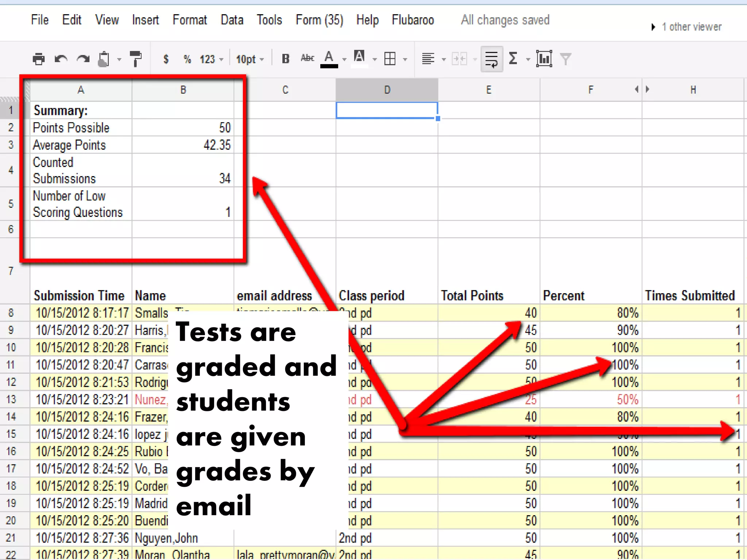
Task: Select column B header
Action: click(x=183, y=90)
